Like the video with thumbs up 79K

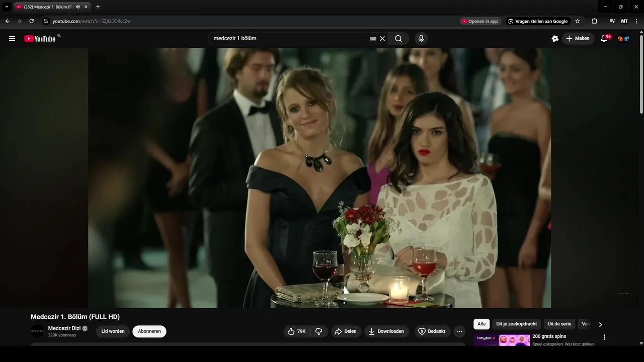tap(297, 331)
